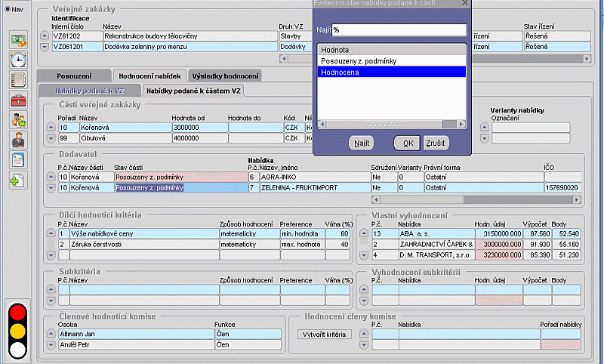This screenshot has width=604, height=364.
Task: Step down in Hodnocení členy komise list
Action: 364,344
